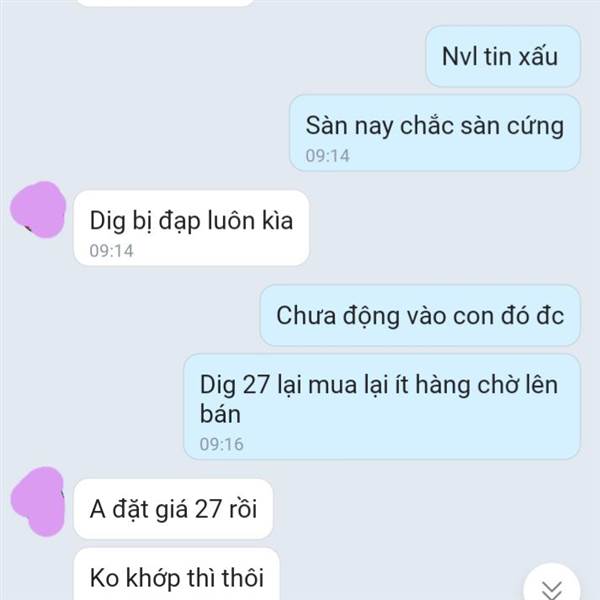This screenshot has width=600, height=600.
Task: Select the "Sàn nay chắc sàn cứng" message
Action: (x=435, y=133)
